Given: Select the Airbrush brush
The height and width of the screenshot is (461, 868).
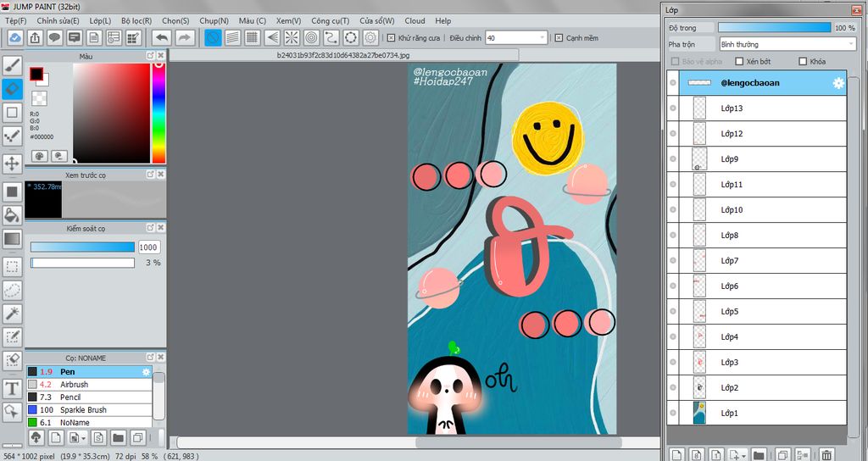Looking at the screenshot, I should [89, 385].
